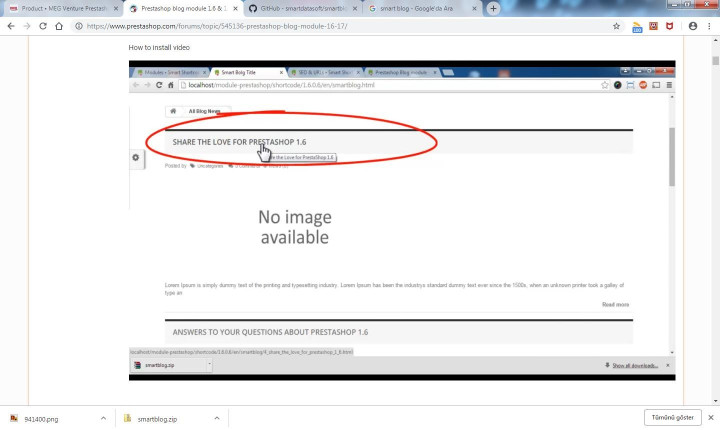Screen dimensions: 720x430
Task: Open the Chrome profile avatar icon
Action: coord(693,26)
